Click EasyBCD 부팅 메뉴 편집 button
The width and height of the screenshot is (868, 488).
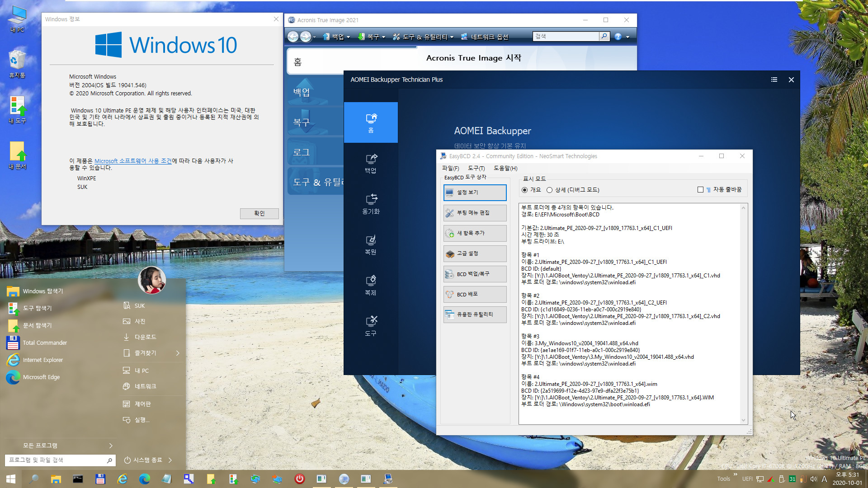pos(475,213)
